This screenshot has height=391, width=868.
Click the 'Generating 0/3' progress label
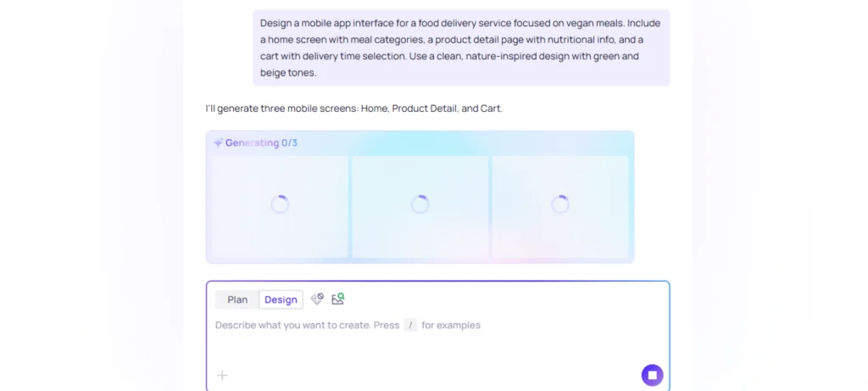261,142
